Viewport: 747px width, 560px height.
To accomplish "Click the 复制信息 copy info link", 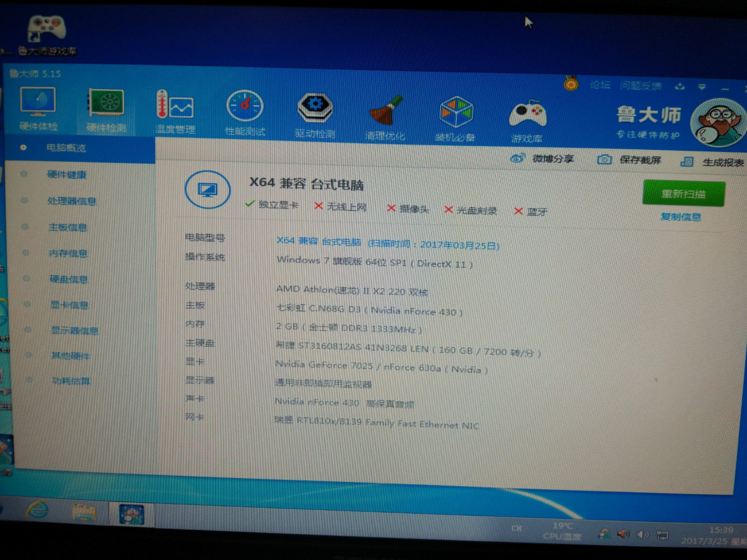I will pyautogui.click(x=681, y=217).
